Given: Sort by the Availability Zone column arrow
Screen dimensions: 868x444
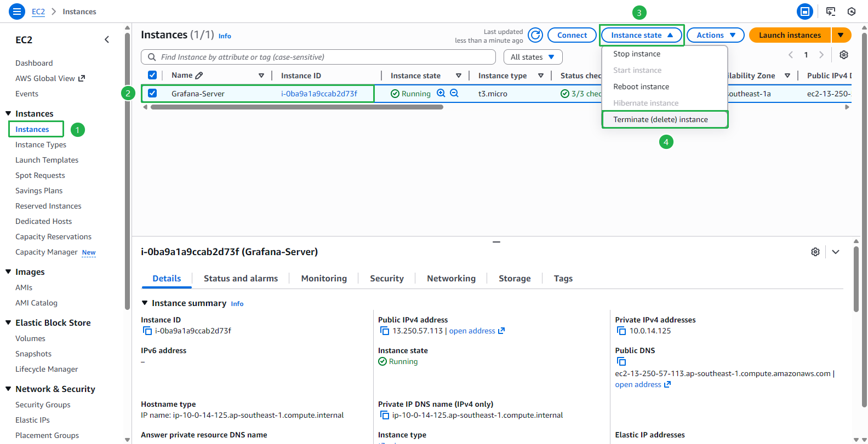Looking at the screenshot, I should 787,76.
